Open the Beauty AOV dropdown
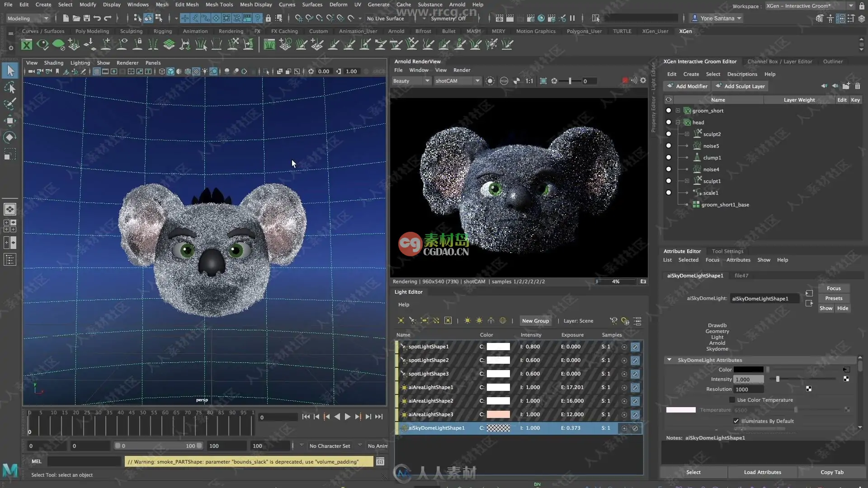The image size is (868, 488). click(x=411, y=81)
